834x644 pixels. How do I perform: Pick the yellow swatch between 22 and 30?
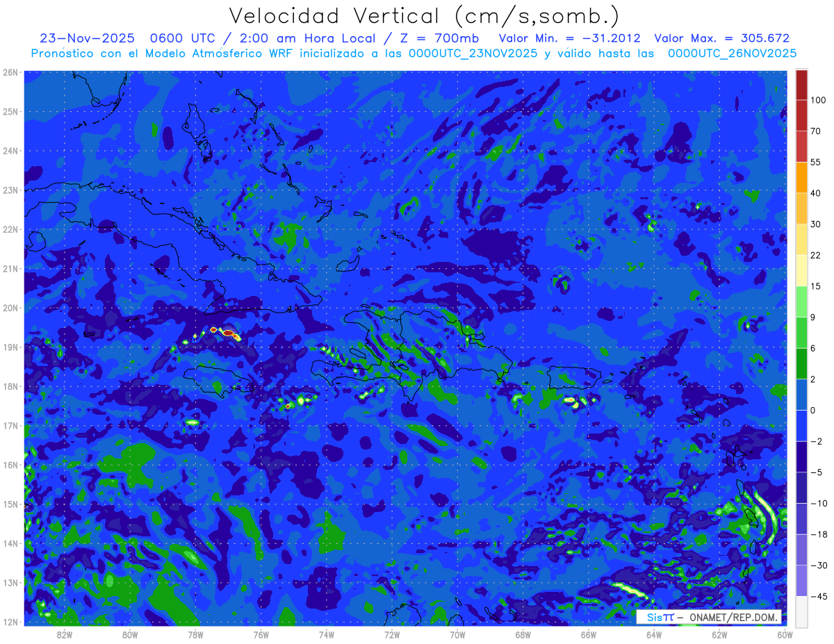pos(801,240)
